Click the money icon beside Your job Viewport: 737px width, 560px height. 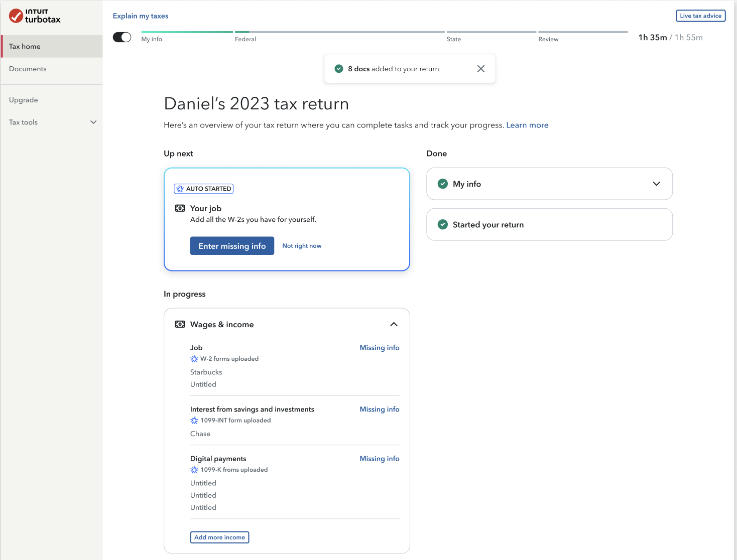pyautogui.click(x=180, y=208)
